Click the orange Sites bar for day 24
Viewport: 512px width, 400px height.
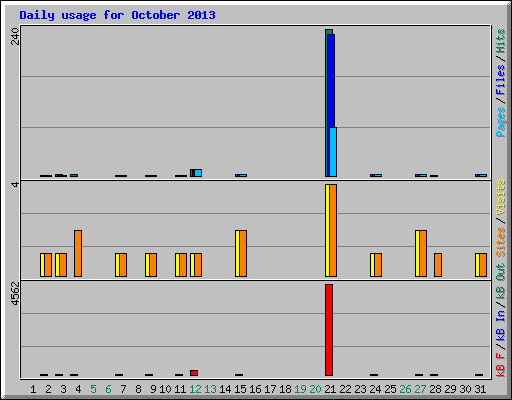pyautogui.click(x=378, y=265)
